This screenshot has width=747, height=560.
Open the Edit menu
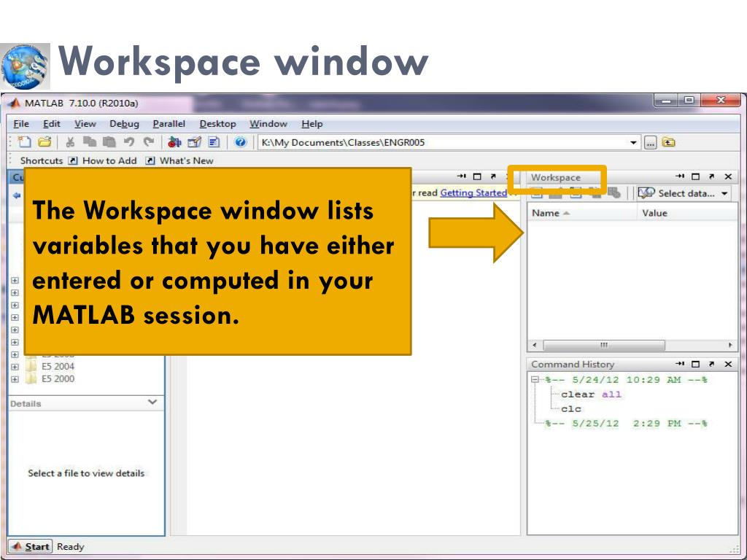point(52,124)
